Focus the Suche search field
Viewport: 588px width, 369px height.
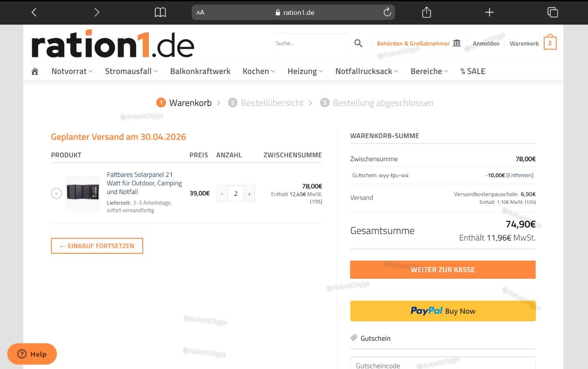[311, 43]
